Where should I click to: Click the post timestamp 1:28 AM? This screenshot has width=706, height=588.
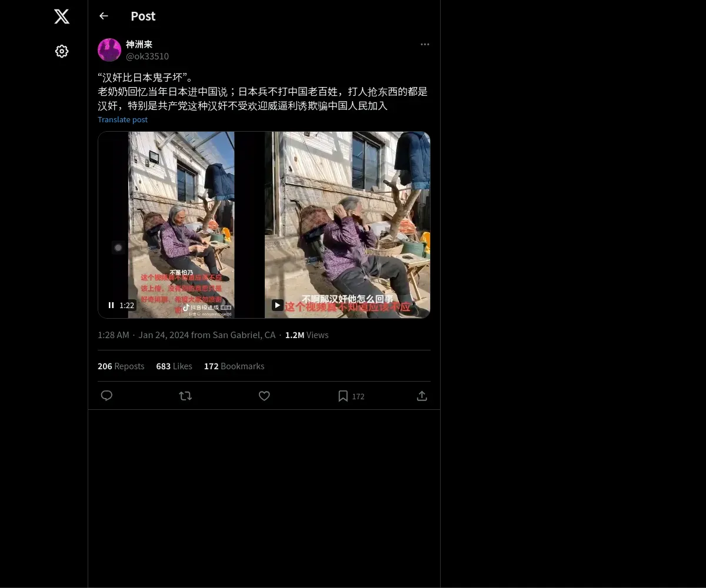114,335
